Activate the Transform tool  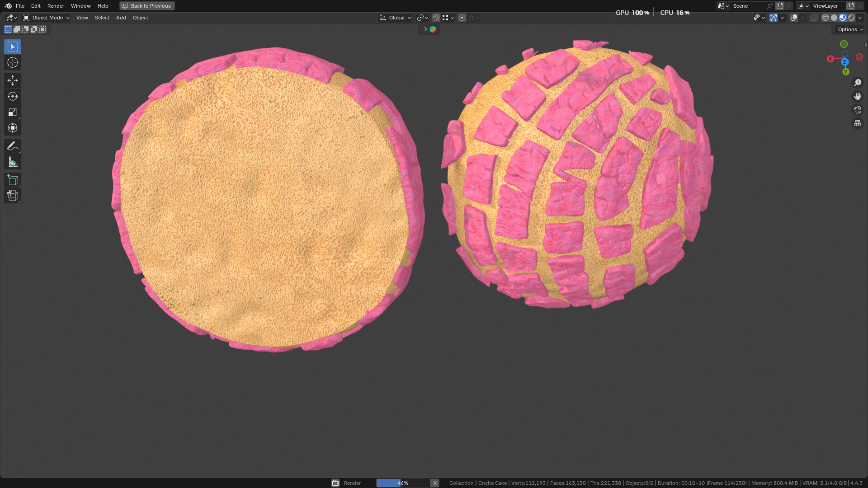[13, 128]
